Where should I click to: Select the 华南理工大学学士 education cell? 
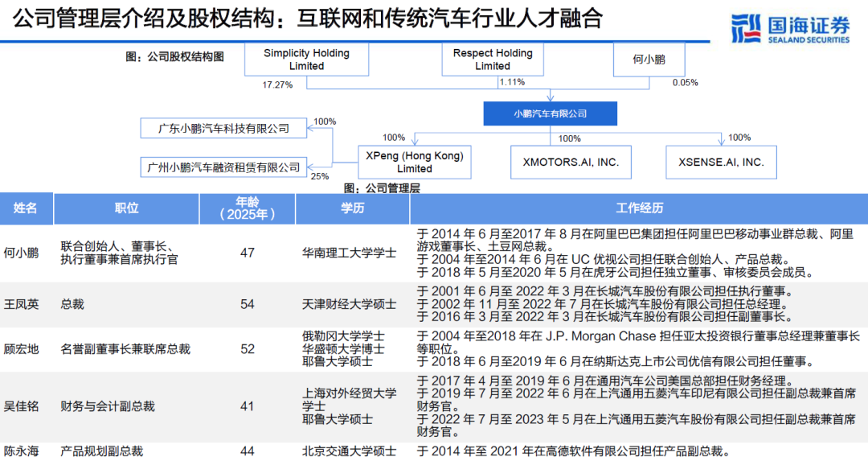pos(350,253)
